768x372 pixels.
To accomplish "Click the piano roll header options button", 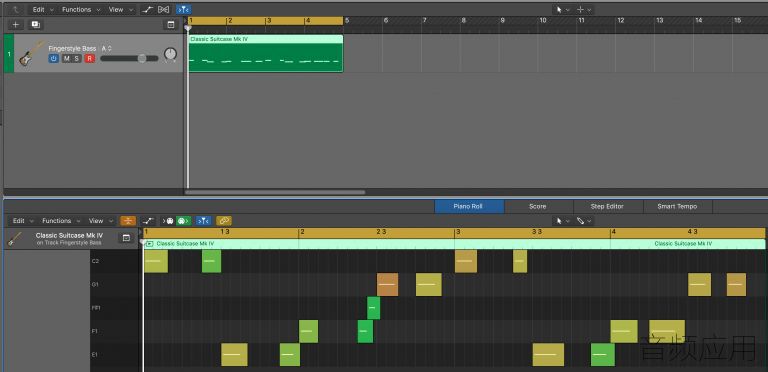I will [126, 238].
